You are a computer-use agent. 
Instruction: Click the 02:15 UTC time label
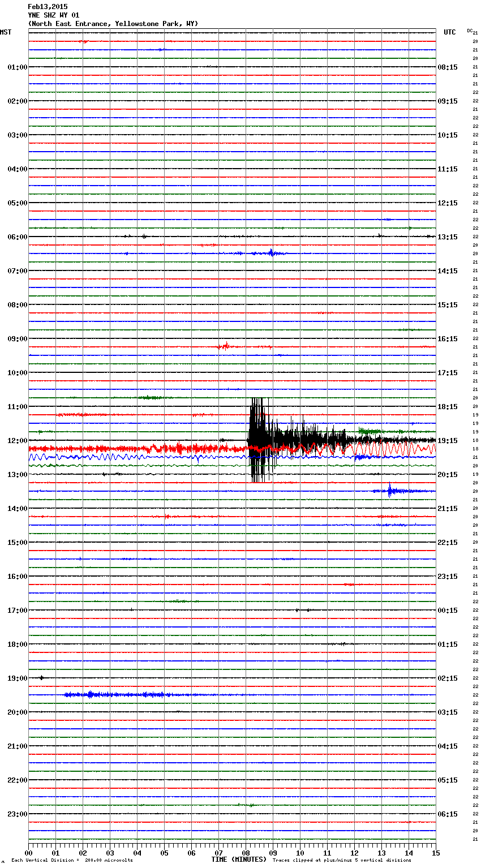point(448,678)
